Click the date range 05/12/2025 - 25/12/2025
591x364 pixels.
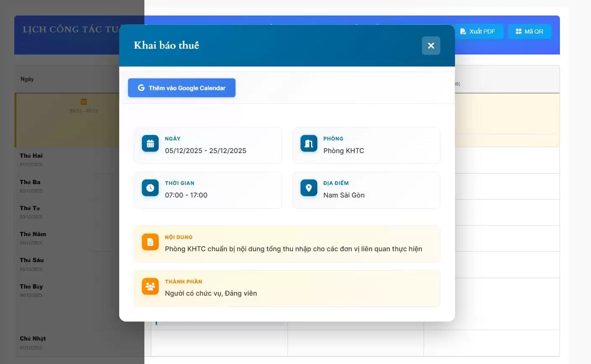[206, 151]
